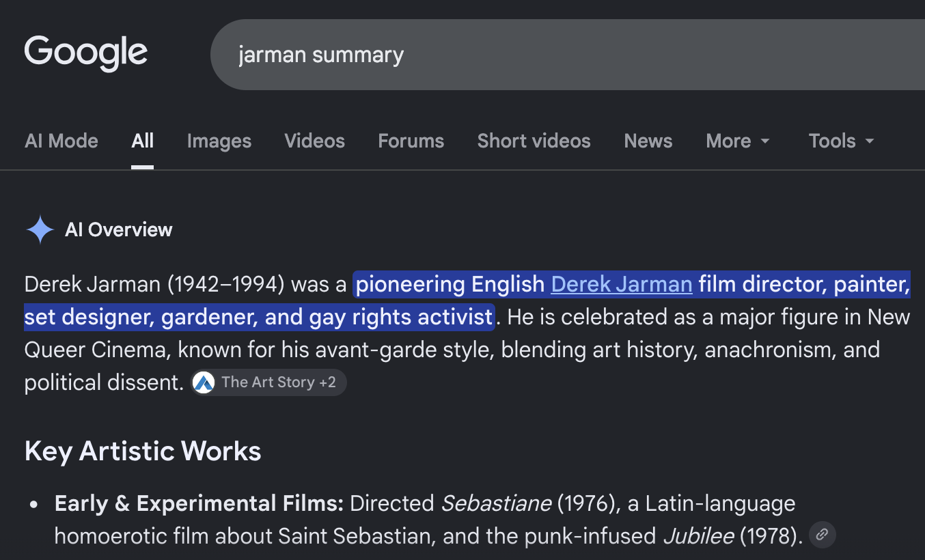The height and width of the screenshot is (560, 925).
Task: Switch to the Forums tab
Action: pyautogui.click(x=411, y=141)
